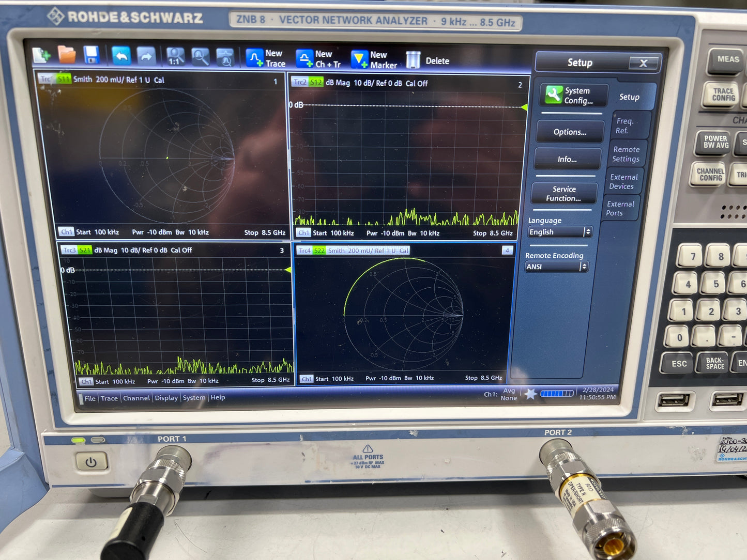This screenshot has height=560, width=747.
Task: Add a New Trace from the toolbar
Action: click(266, 58)
